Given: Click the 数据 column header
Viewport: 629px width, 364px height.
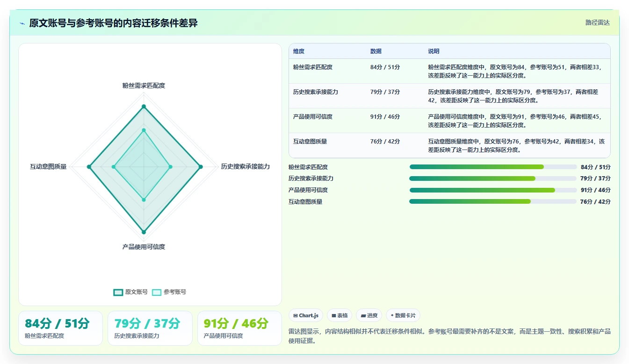Looking at the screenshot, I should (x=376, y=51).
